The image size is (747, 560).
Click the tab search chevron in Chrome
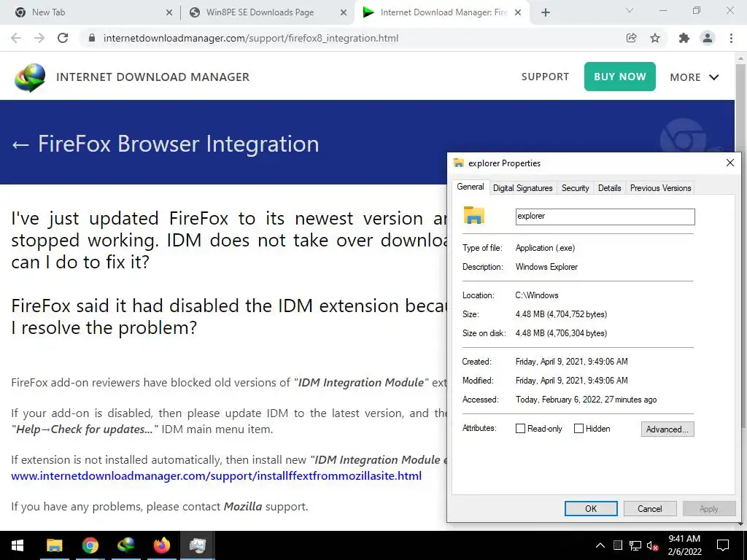pyautogui.click(x=630, y=10)
